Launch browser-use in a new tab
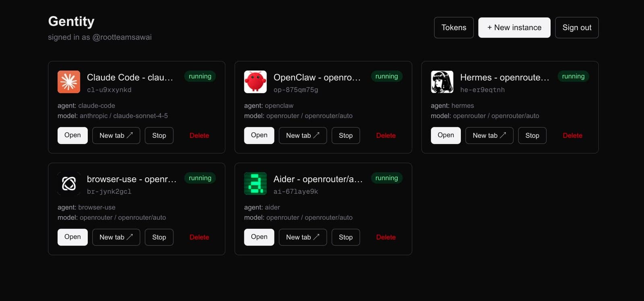 [116, 237]
